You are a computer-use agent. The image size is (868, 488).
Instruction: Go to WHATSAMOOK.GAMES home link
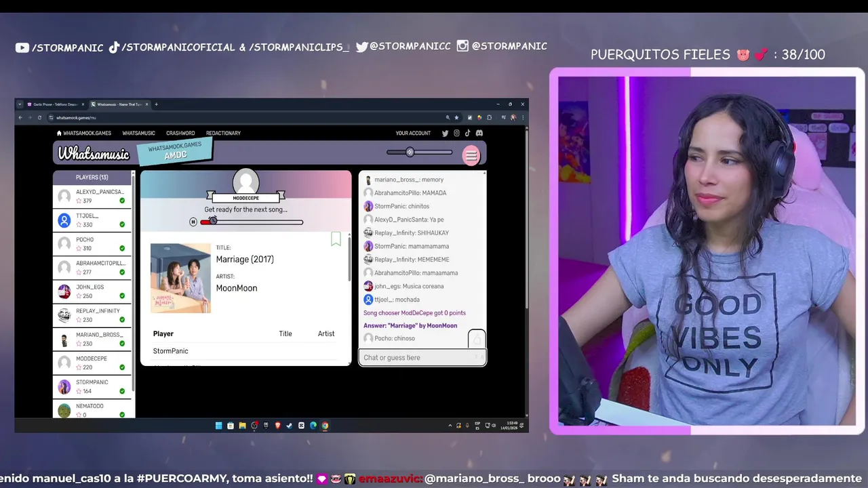[84, 133]
